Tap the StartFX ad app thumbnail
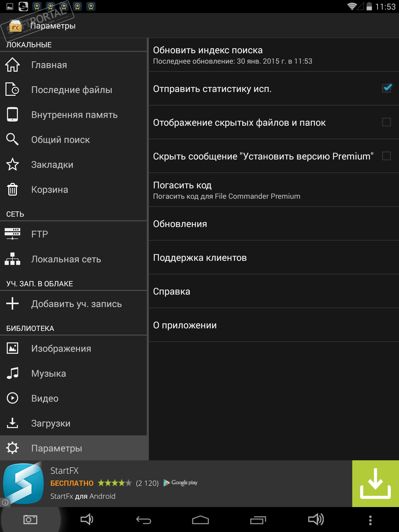This screenshot has height=532, width=399. pyautogui.click(x=23, y=483)
